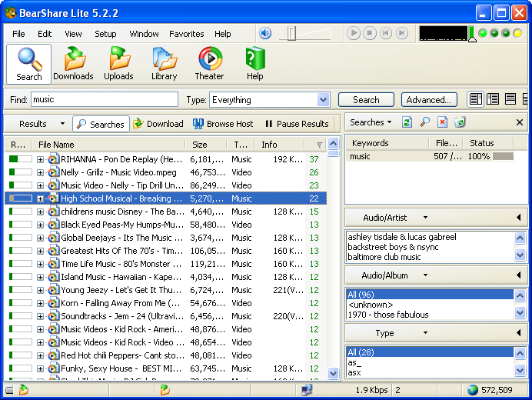
Task: Open the Setup menu
Action: point(105,34)
